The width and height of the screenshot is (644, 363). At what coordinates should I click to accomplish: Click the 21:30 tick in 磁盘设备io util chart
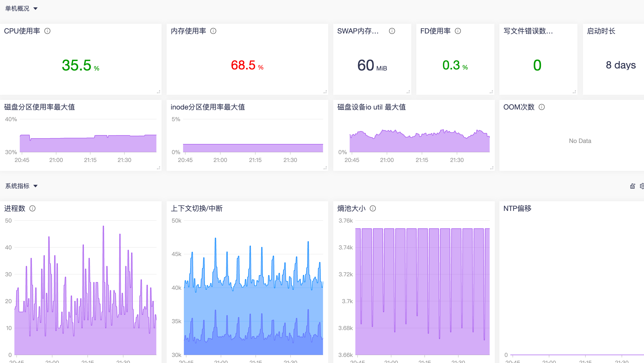tap(457, 160)
